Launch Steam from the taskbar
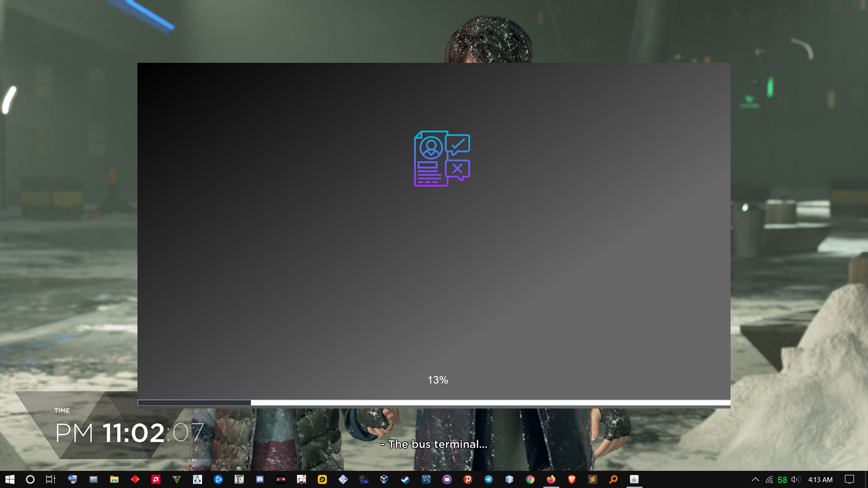The height and width of the screenshot is (488, 868). coord(406,479)
